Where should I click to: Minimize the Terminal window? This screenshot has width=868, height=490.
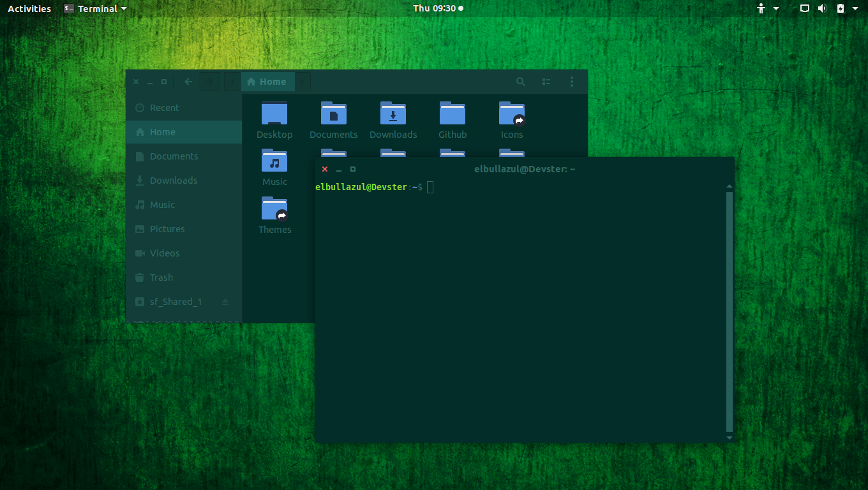click(x=339, y=169)
